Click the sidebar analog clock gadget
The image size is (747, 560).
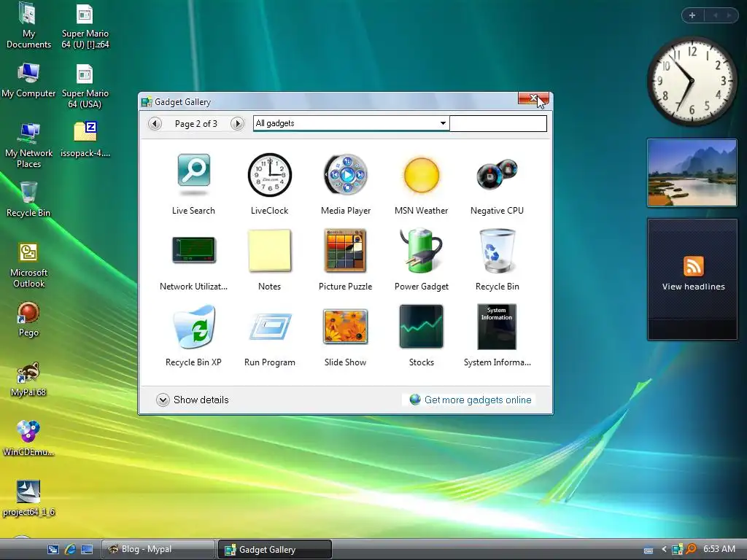(x=692, y=82)
